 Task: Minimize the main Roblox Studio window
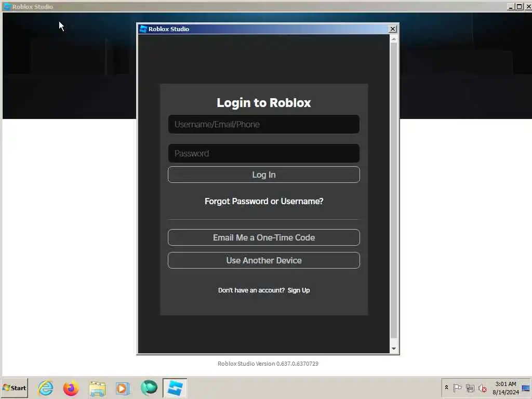511,6
